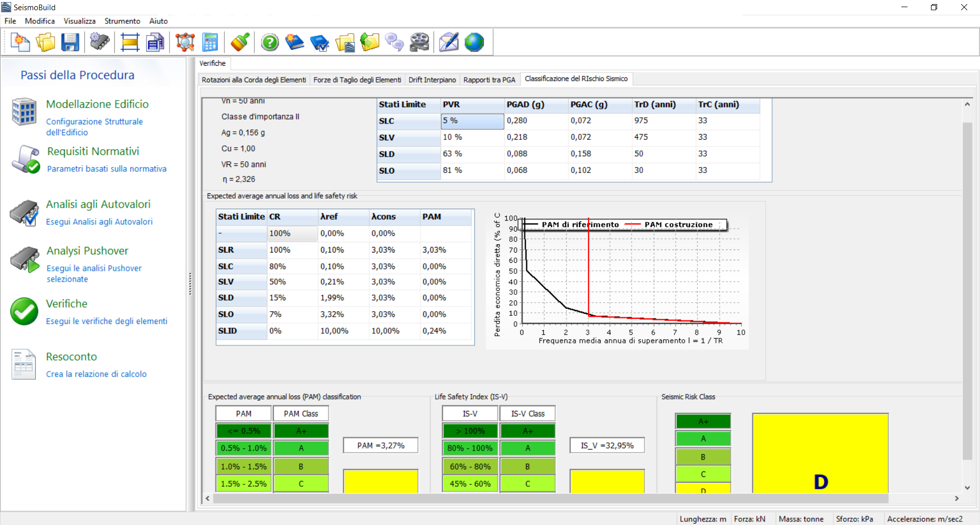The height and width of the screenshot is (525, 980).
Task: Click the horizontal scrollbar right arrow
Action: (x=957, y=498)
